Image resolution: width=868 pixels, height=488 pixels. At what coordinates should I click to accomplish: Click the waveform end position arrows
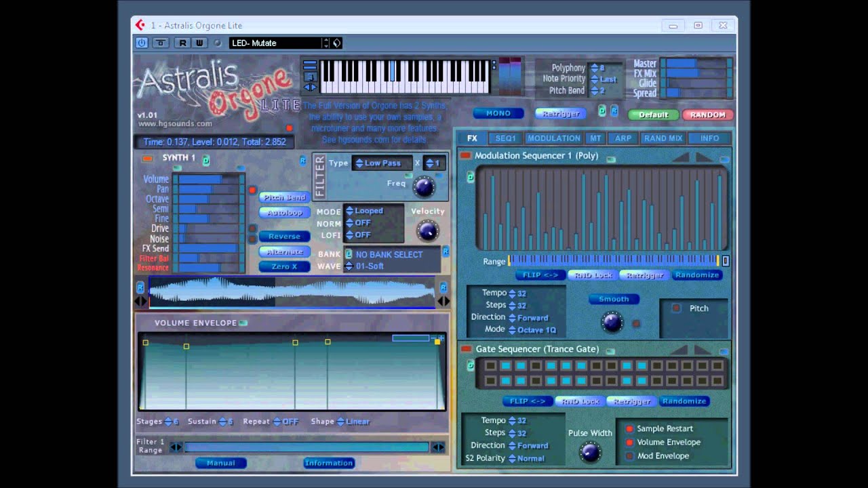[443, 301]
